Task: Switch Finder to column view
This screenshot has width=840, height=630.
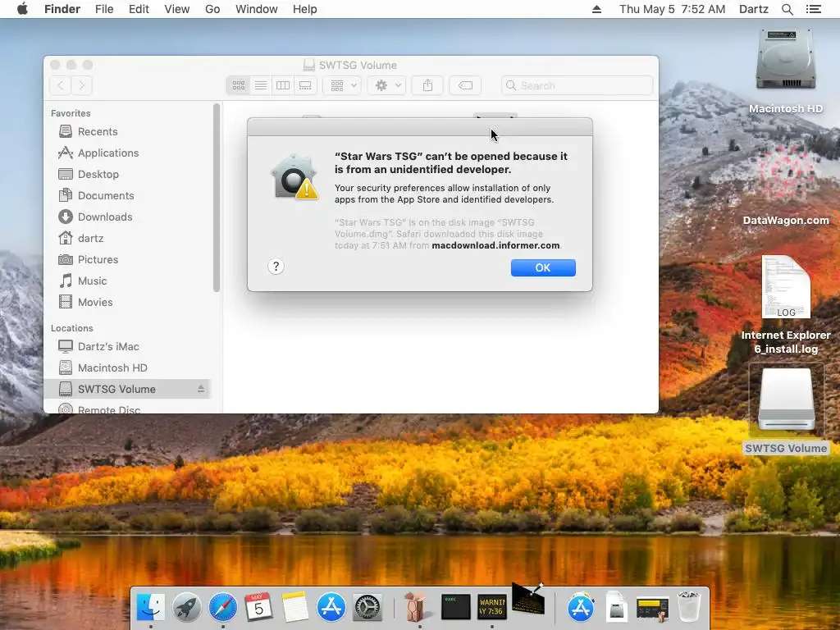Action: (x=283, y=85)
